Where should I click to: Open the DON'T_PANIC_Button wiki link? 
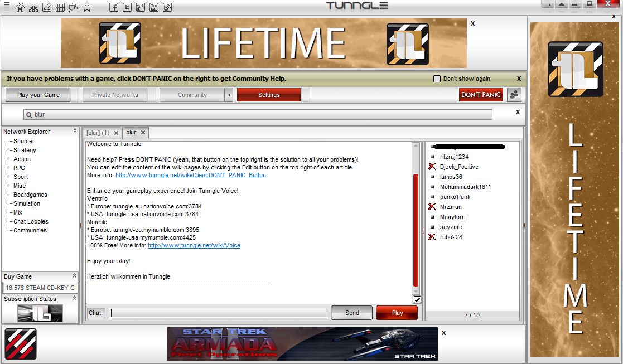(191, 176)
